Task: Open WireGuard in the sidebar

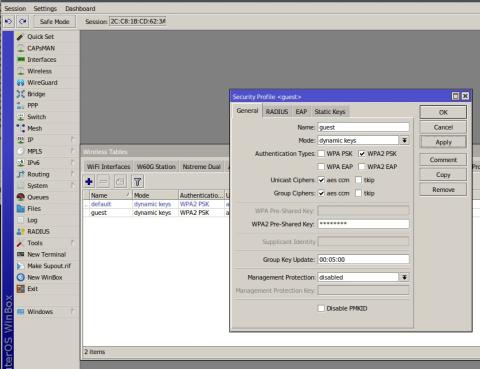Action: (x=42, y=83)
